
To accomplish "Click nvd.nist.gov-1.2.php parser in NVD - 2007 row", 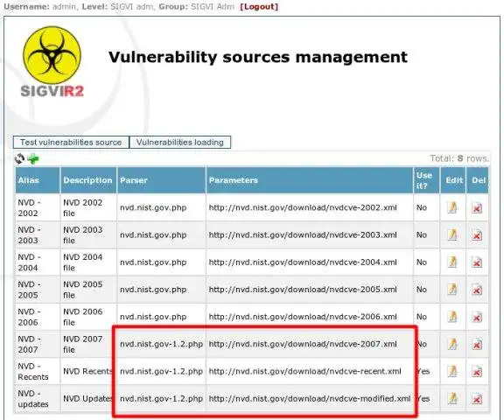I will coord(161,345).
